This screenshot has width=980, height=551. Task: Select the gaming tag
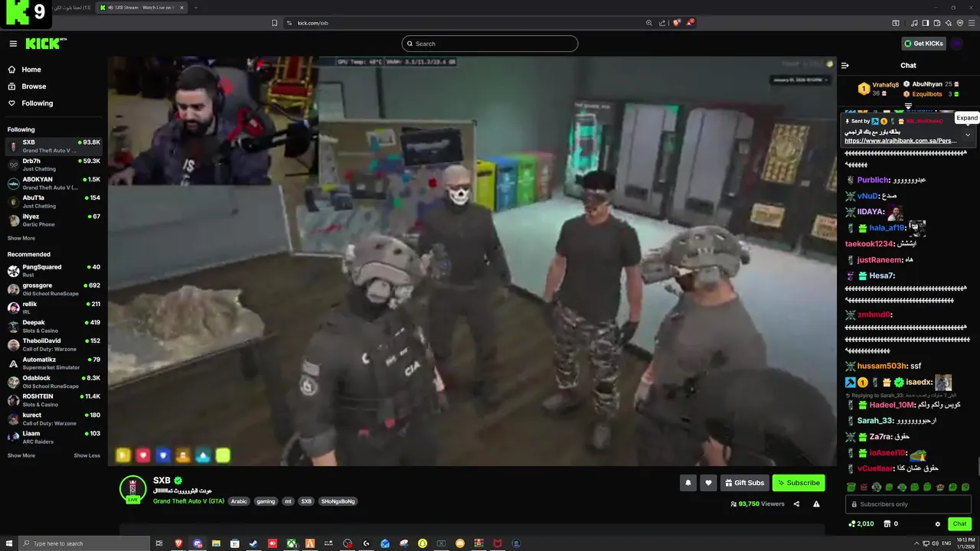266,501
